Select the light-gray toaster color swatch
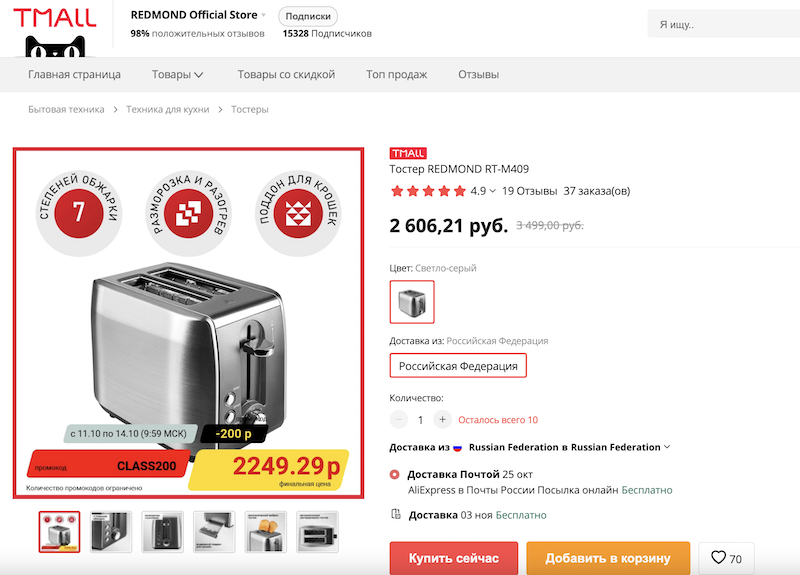 tap(411, 301)
